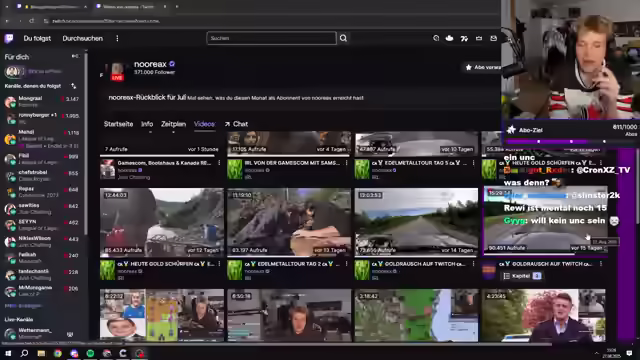Switch to the Info tab
This screenshot has height=360, width=640.
click(147, 124)
